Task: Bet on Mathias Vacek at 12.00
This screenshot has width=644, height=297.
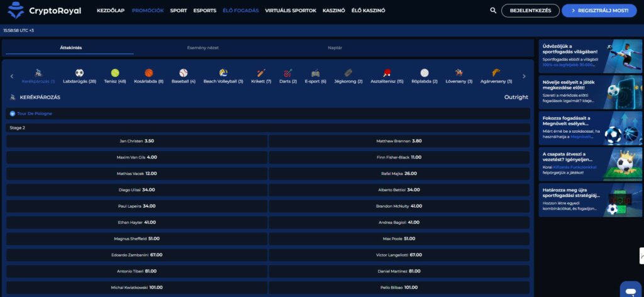Action: 136,173
